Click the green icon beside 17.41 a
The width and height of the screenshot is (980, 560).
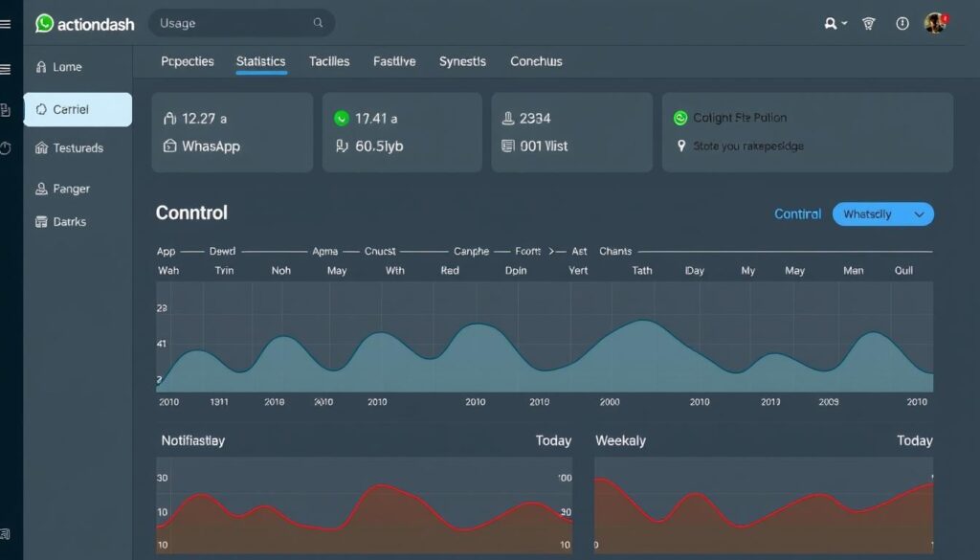coord(342,119)
